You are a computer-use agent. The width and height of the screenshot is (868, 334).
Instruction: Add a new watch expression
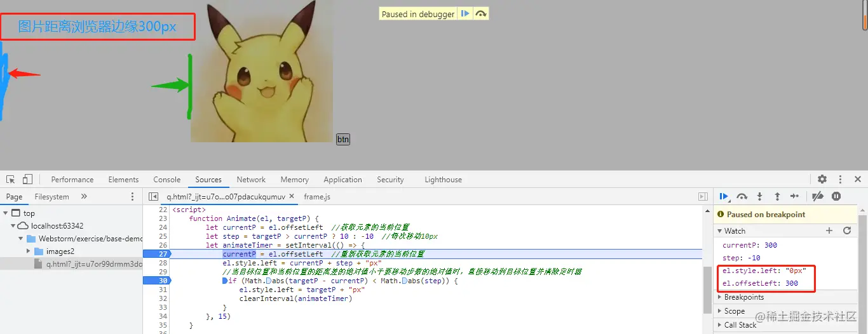(829, 230)
